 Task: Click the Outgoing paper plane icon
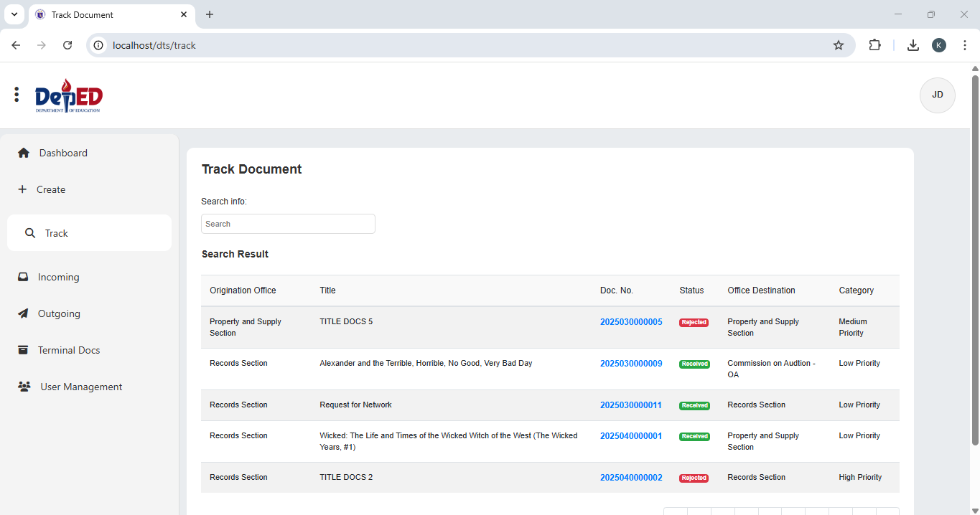23,313
